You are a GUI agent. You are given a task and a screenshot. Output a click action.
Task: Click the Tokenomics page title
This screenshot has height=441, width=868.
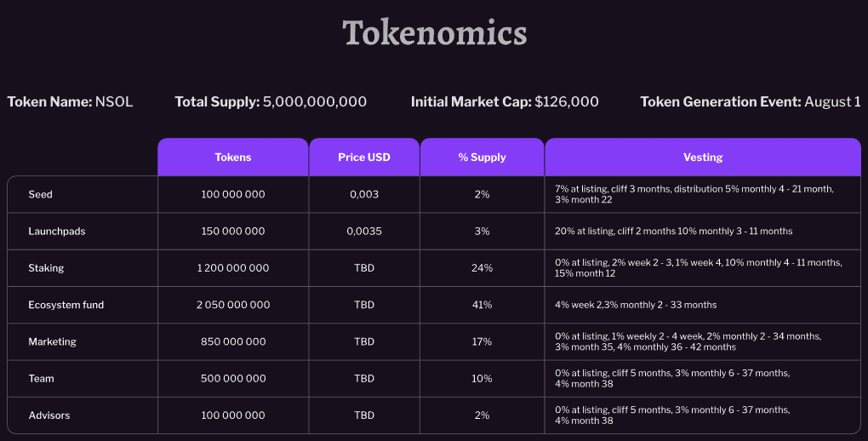pos(434,33)
